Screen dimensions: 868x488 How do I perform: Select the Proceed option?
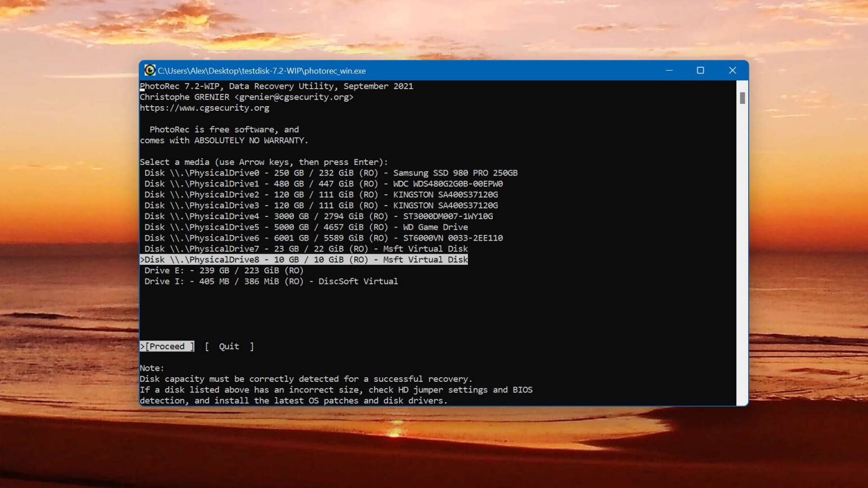167,346
